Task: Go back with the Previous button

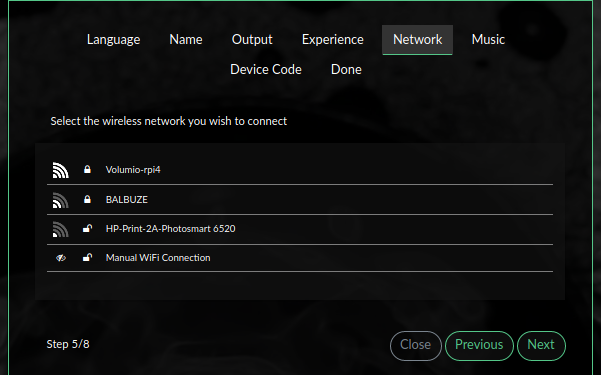Action: point(479,345)
